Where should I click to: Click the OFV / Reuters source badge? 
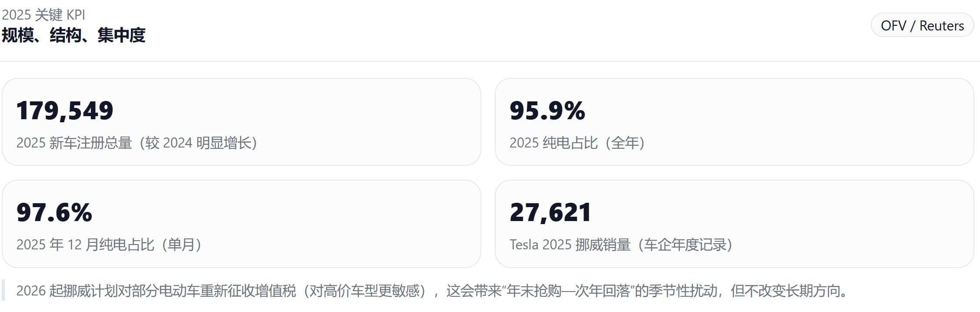[x=922, y=25]
